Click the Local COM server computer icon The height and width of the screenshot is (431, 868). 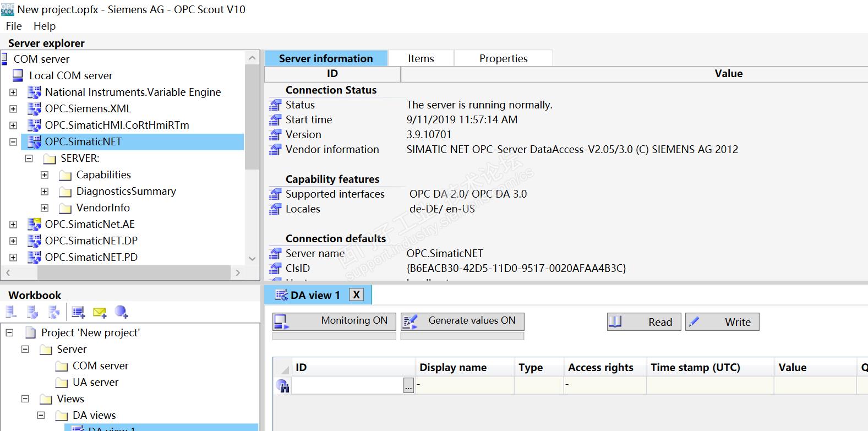click(18, 75)
